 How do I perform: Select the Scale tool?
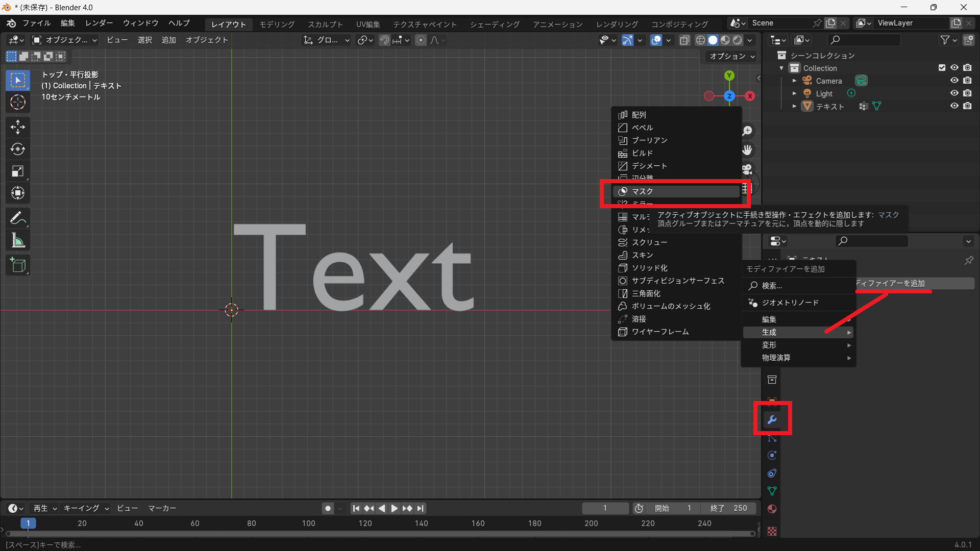click(x=18, y=171)
